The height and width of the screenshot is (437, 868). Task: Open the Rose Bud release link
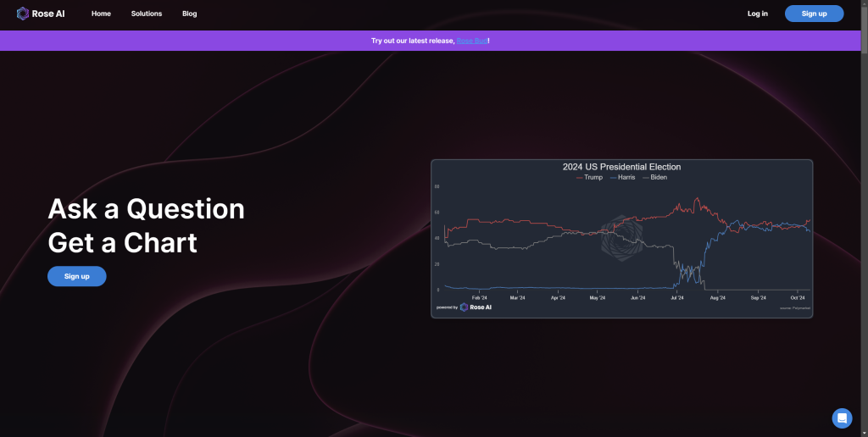[472, 41]
